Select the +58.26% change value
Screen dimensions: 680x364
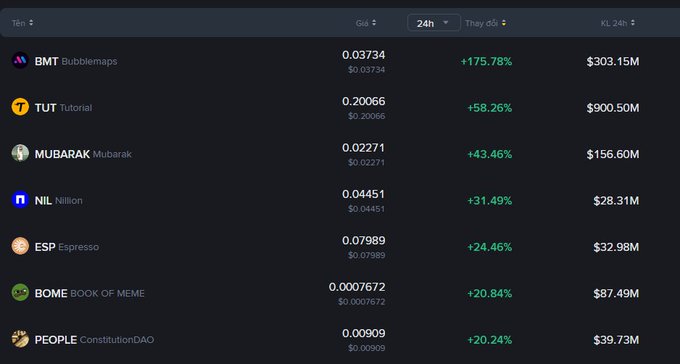[x=490, y=108]
